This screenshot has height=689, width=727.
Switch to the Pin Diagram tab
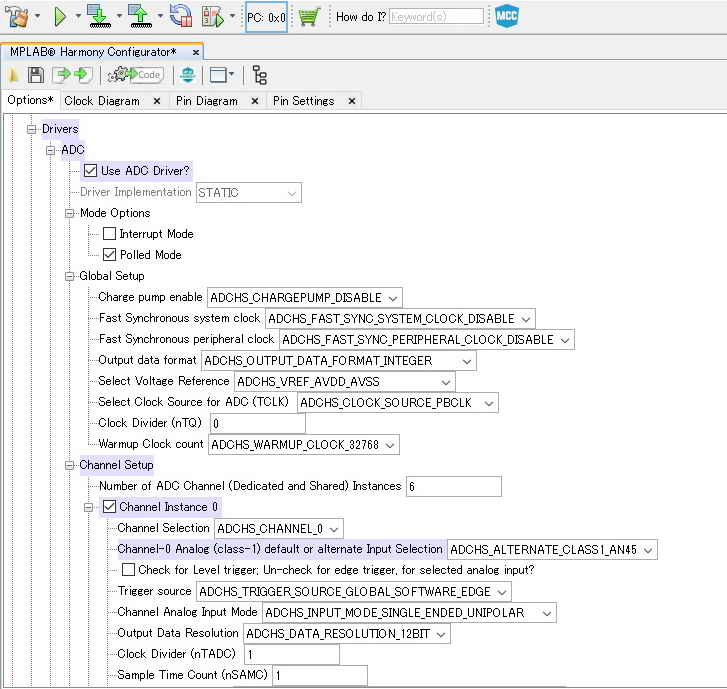click(207, 101)
